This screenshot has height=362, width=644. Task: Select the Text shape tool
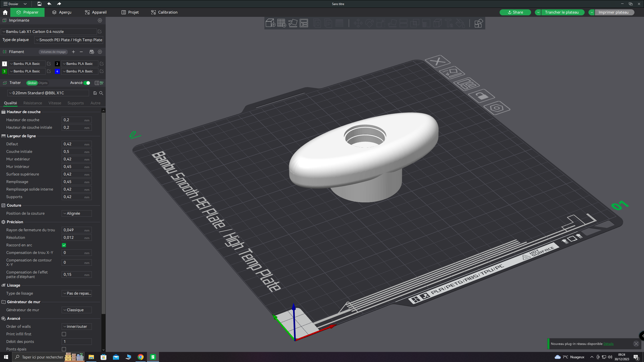(449, 23)
